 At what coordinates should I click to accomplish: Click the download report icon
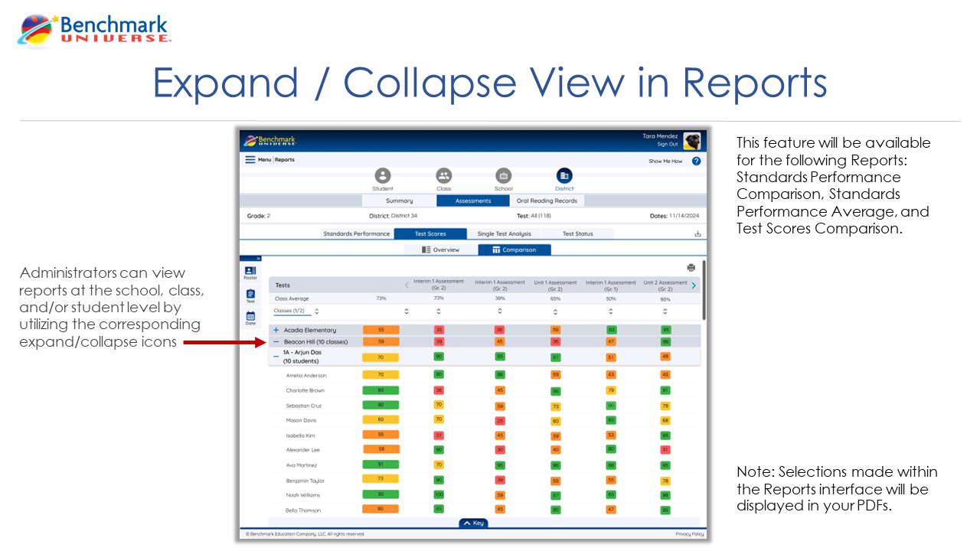coord(697,234)
